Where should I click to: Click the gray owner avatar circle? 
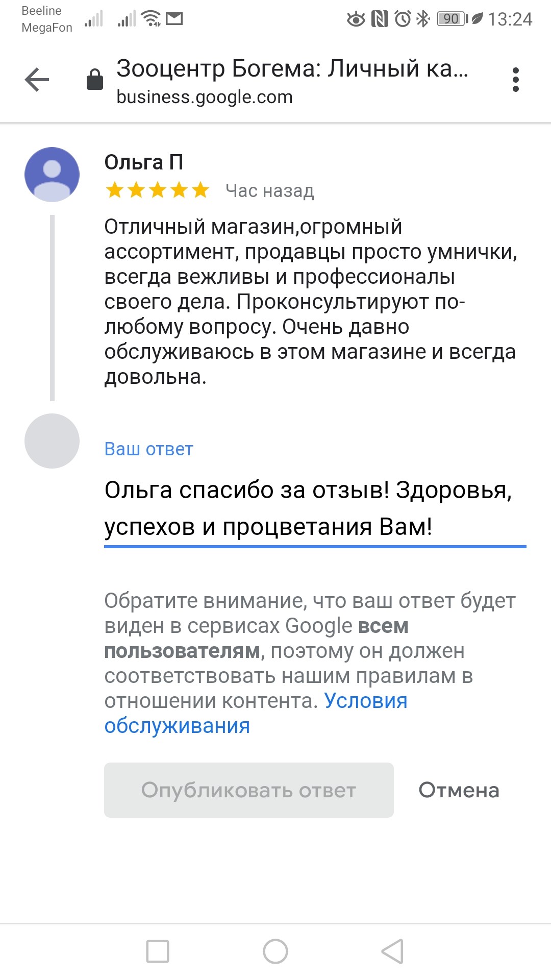click(52, 441)
